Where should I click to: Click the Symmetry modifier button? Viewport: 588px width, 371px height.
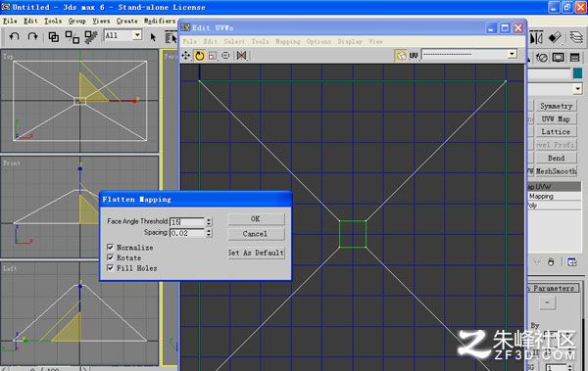[x=556, y=106]
